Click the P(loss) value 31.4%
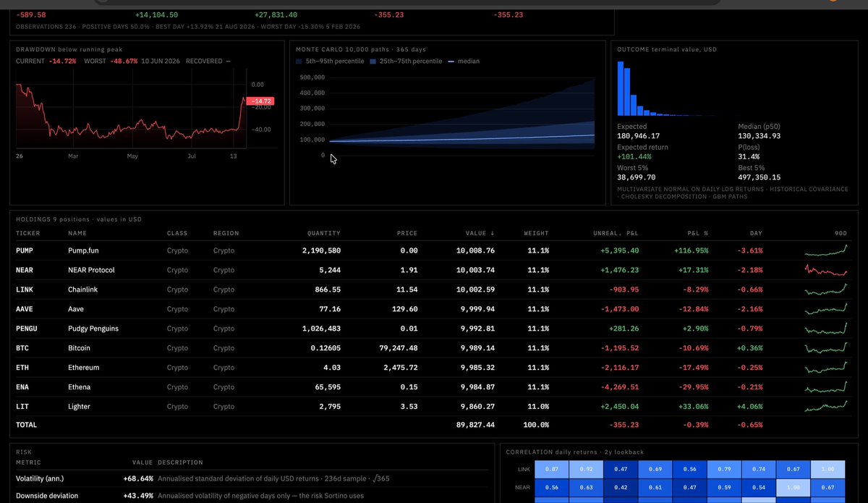 749,156
